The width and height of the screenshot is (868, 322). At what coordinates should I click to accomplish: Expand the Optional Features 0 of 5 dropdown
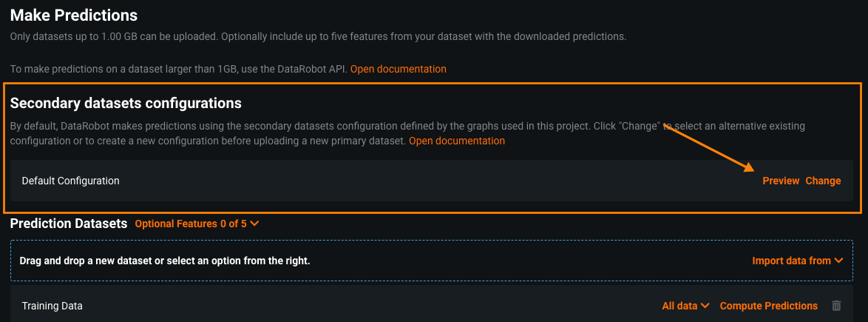197,224
